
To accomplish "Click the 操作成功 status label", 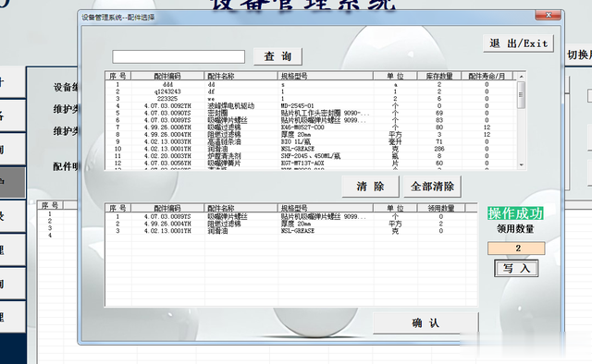I will click(515, 213).
